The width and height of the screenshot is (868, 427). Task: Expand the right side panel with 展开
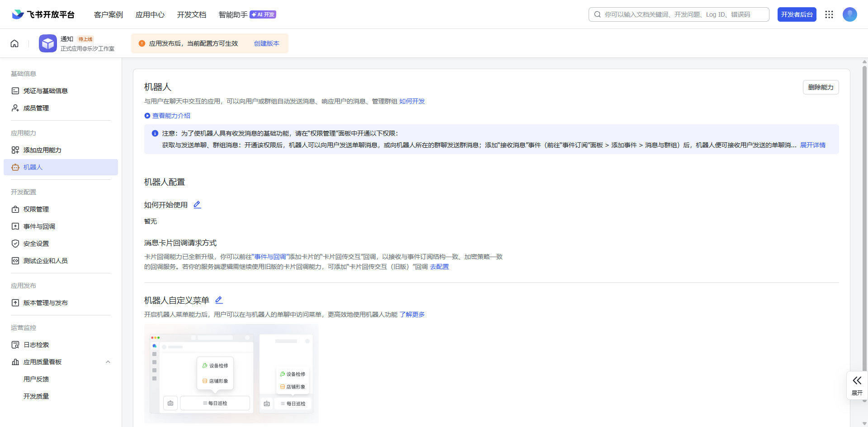tap(857, 385)
